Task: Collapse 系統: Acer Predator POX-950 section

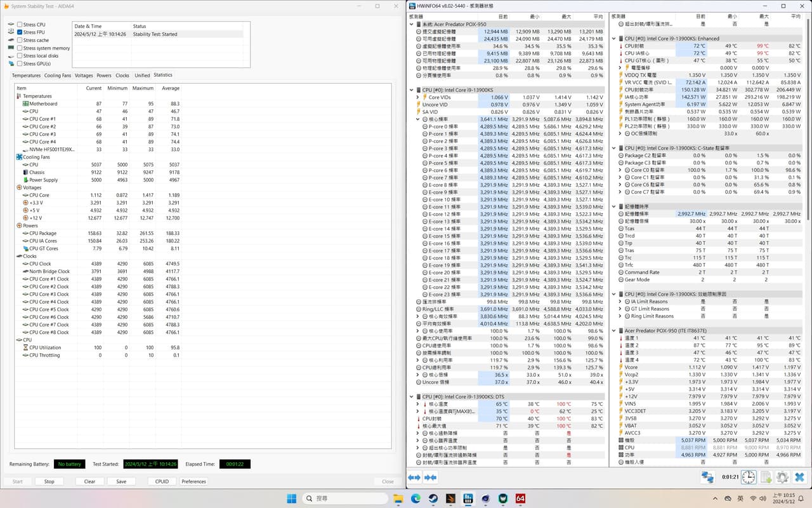Action: (412, 24)
